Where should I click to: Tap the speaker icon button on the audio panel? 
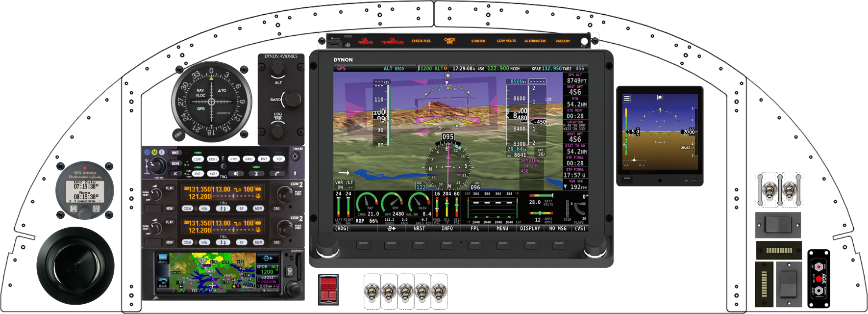click(x=236, y=173)
